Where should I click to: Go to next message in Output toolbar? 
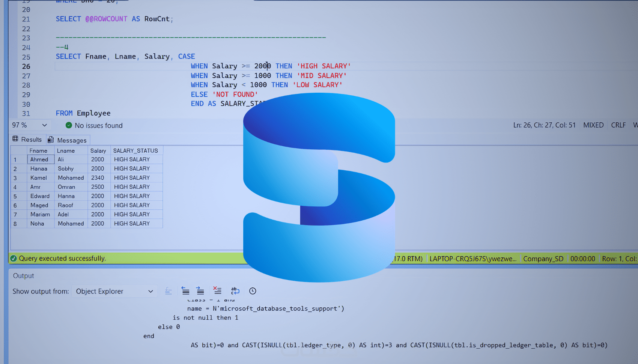click(200, 291)
